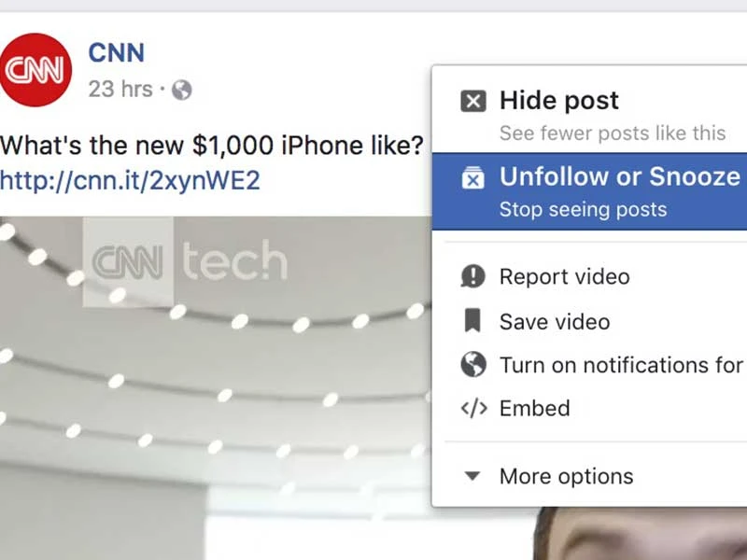The width and height of the screenshot is (747, 560).
Task: Click the Report video exclamation icon
Action: pyautogui.click(x=473, y=276)
